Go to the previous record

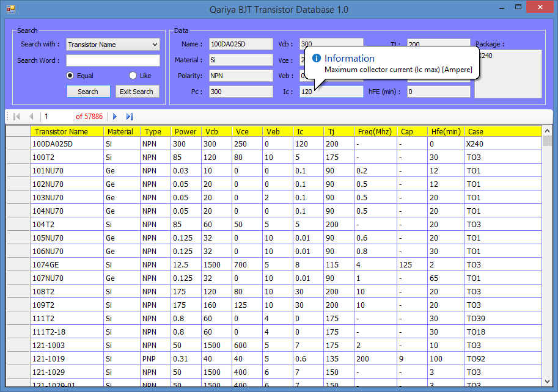31,117
